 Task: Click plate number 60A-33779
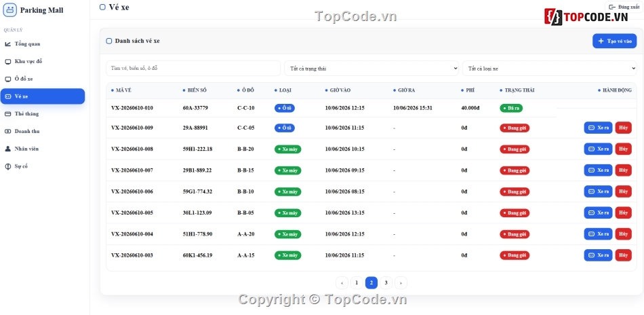point(195,108)
